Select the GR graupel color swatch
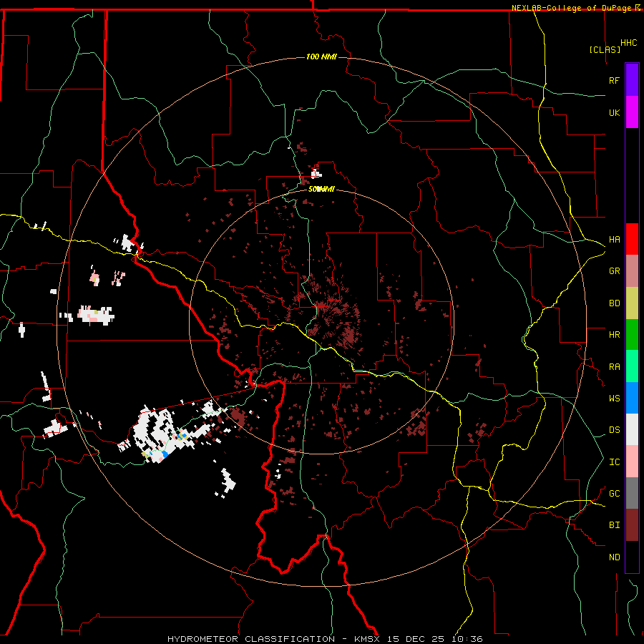Image resolution: width=644 pixels, height=644 pixels. pos(632,271)
